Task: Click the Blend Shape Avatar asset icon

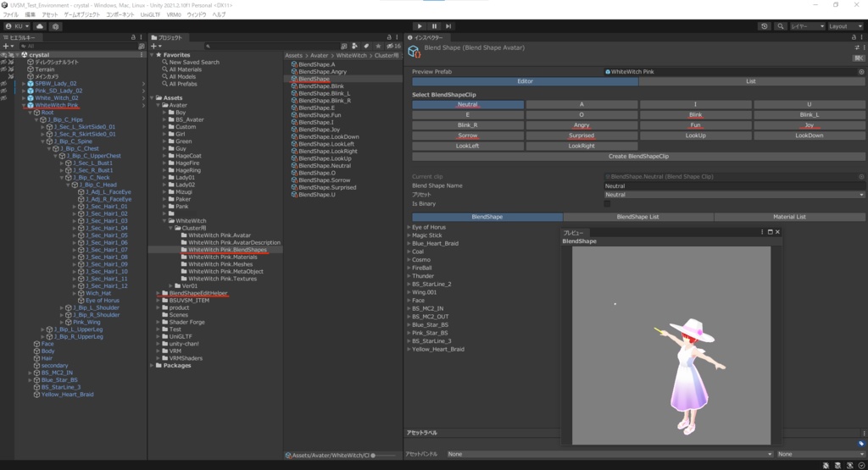Action: pos(414,52)
